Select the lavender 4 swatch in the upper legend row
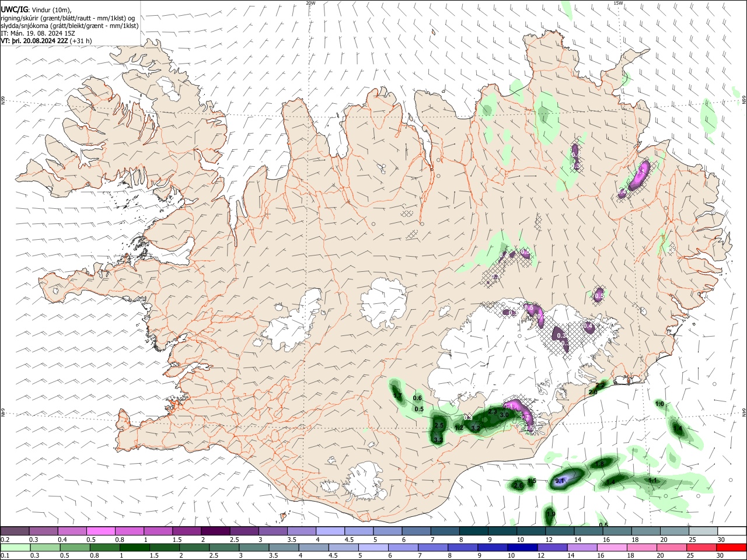The height and width of the screenshot is (560, 747). 330,531
